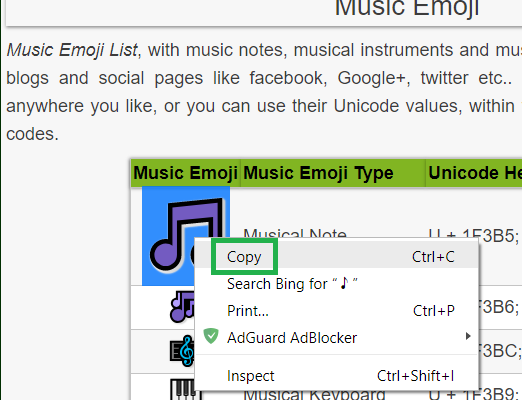Click the treble clef musical score emoji
This screenshot has width=522, height=400.
182,351
